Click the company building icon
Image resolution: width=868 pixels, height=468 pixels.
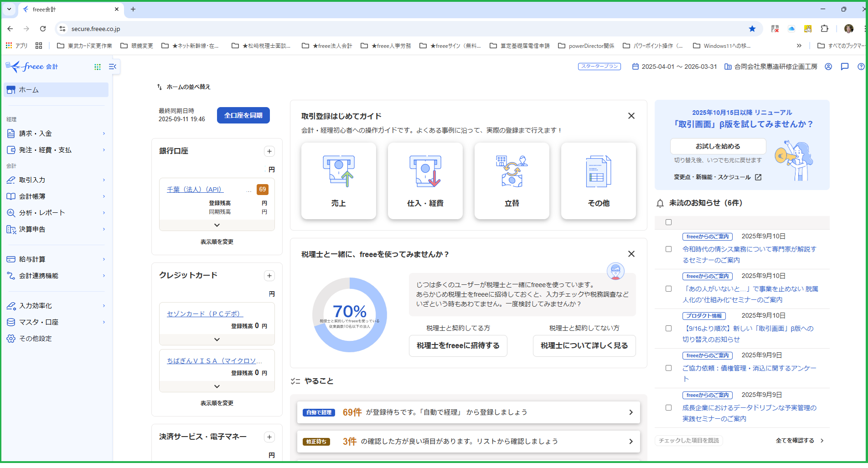[728, 67]
